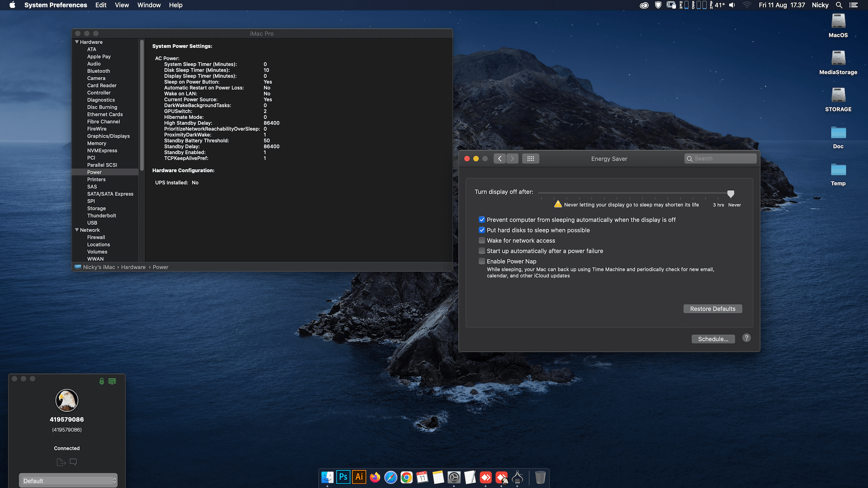Click the file transfer icon in AnyDesk window
868x488 pixels.
click(61, 462)
